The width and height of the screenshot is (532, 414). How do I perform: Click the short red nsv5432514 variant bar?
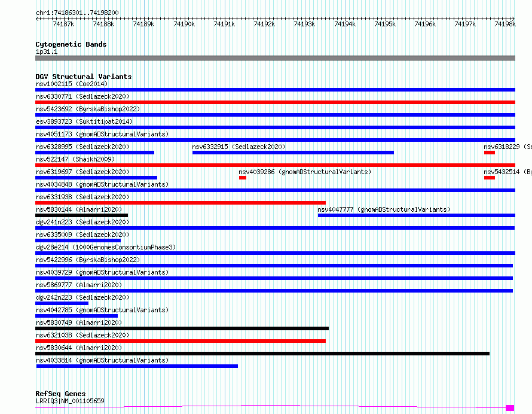coord(489,178)
